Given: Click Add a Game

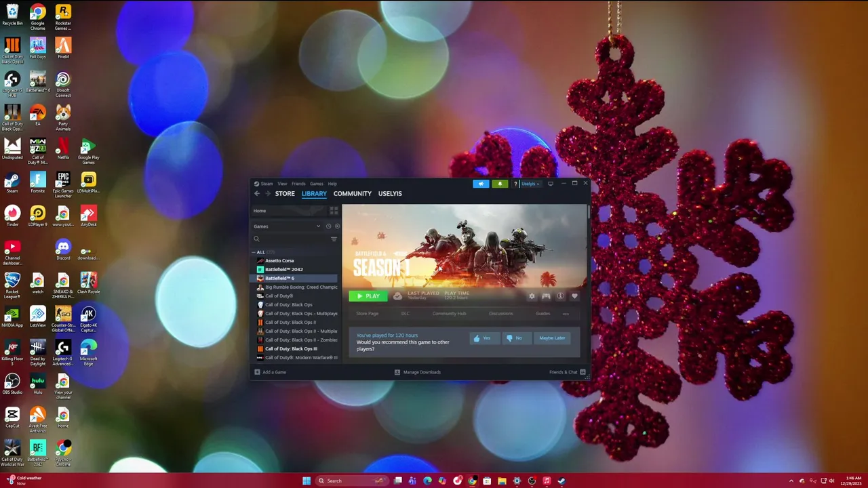Looking at the screenshot, I should (x=270, y=372).
